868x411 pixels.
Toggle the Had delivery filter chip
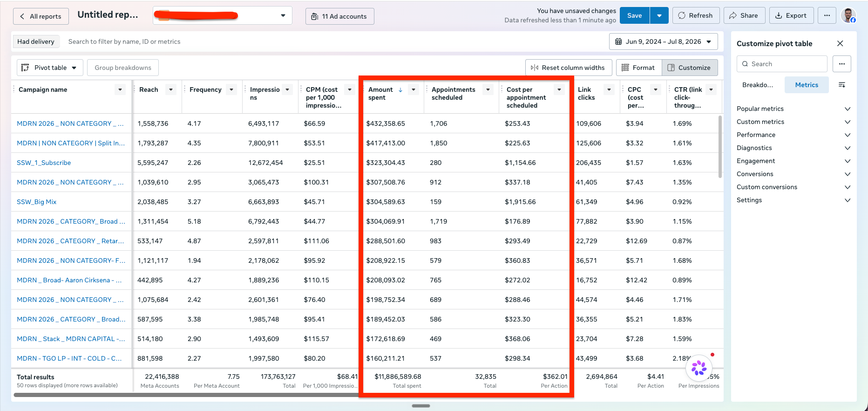click(x=36, y=41)
